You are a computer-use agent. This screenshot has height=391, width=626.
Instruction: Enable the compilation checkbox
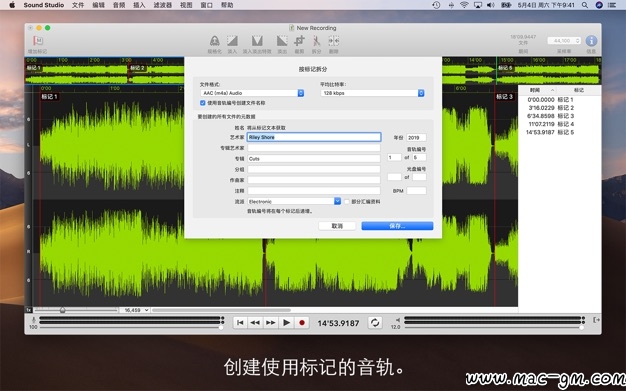(347, 202)
